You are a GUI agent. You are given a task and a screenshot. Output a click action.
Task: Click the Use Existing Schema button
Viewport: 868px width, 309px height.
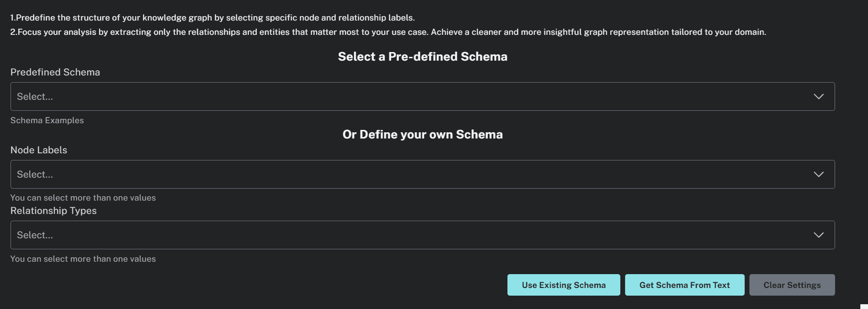click(563, 285)
